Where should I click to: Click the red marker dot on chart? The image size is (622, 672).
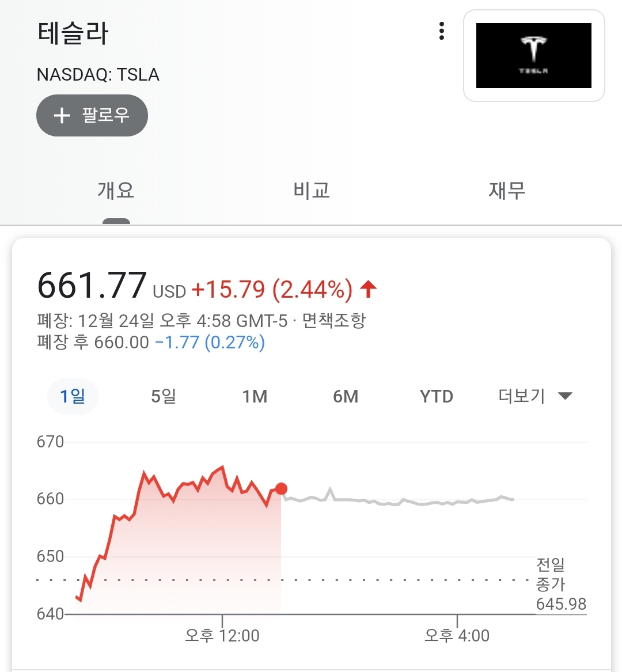point(281,489)
